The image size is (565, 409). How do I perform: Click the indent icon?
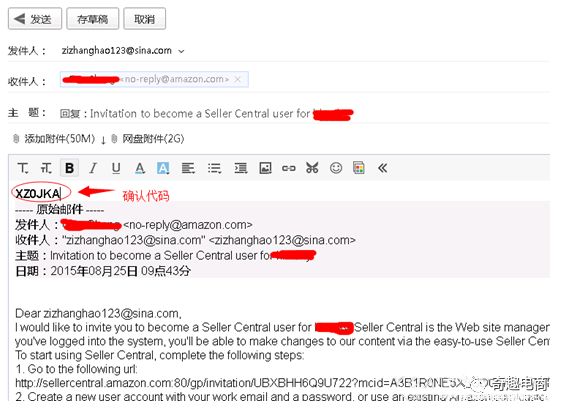[x=240, y=168]
